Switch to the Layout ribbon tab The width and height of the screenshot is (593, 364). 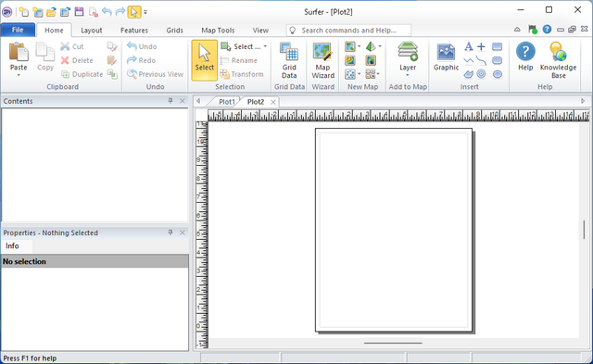pos(92,31)
